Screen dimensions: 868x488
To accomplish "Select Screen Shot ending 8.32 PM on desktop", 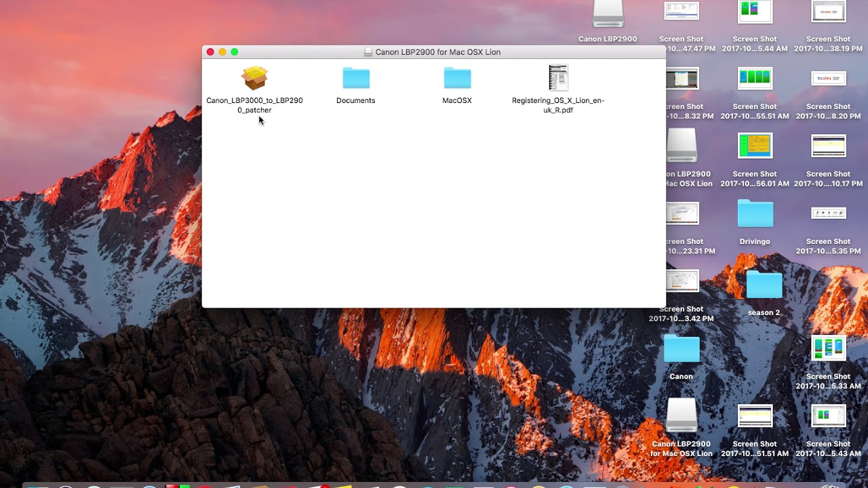I will coord(682,79).
